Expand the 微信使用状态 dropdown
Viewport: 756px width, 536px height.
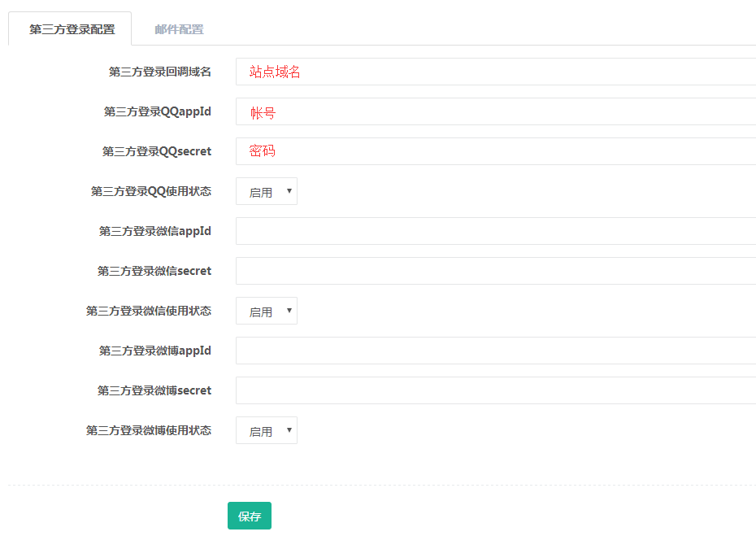pyautogui.click(x=267, y=312)
